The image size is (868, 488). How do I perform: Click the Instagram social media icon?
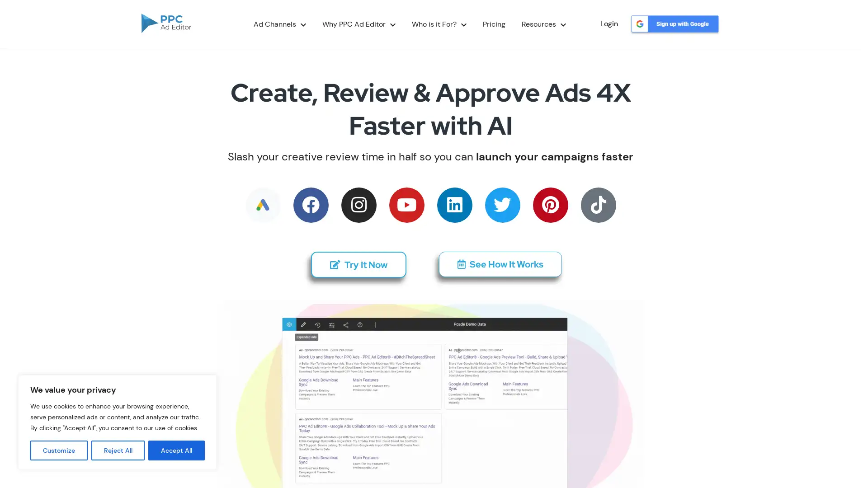click(x=359, y=205)
